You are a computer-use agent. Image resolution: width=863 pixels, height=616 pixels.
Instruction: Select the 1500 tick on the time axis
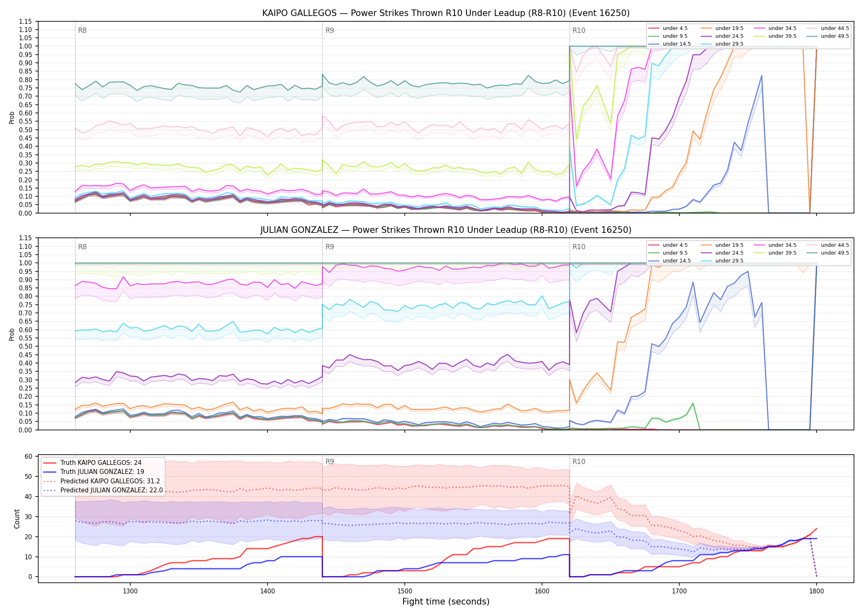pyautogui.click(x=405, y=591)
